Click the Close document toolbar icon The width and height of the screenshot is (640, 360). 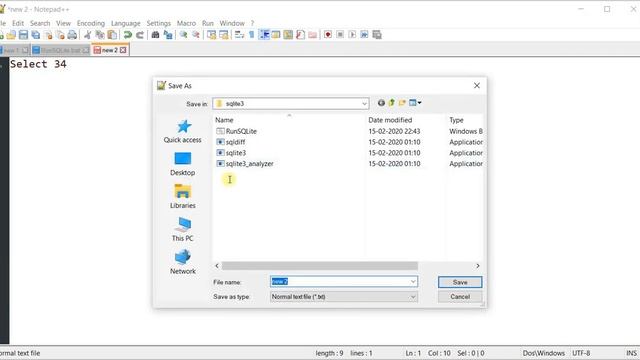pos(48,35)
